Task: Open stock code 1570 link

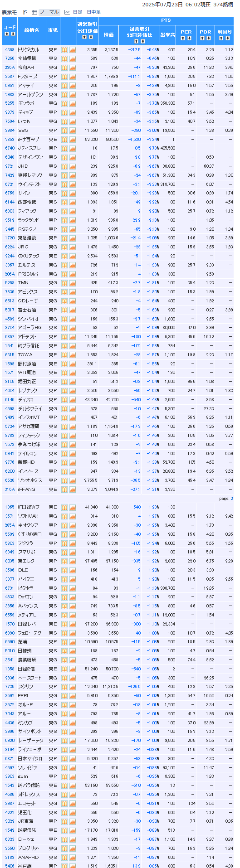Action: click(10, 624)
